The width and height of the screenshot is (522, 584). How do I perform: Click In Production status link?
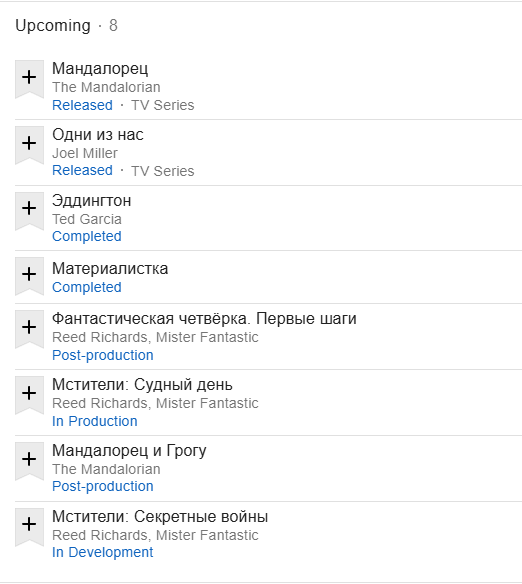pos(95,421)
